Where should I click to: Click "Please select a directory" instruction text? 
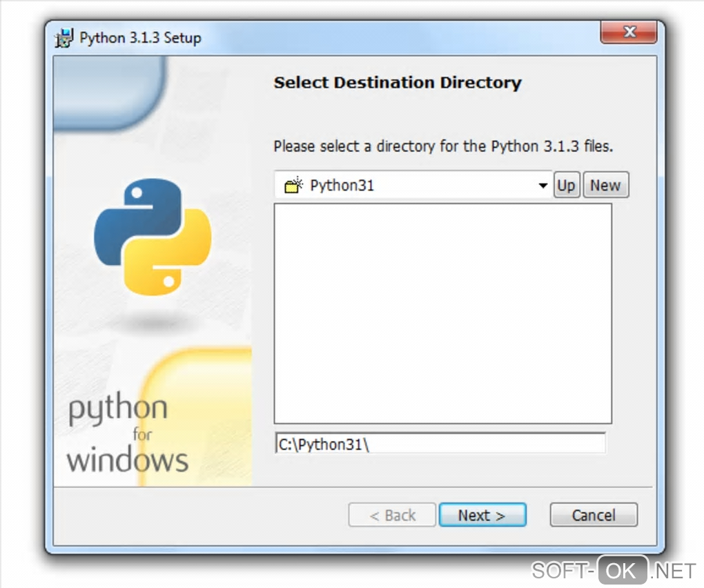[443, 146]
